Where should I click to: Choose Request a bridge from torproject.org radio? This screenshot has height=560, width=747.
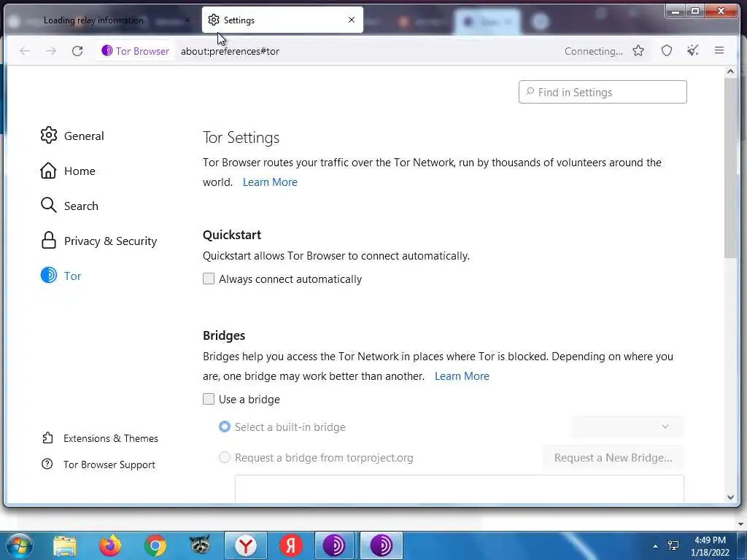pos(225,458)
